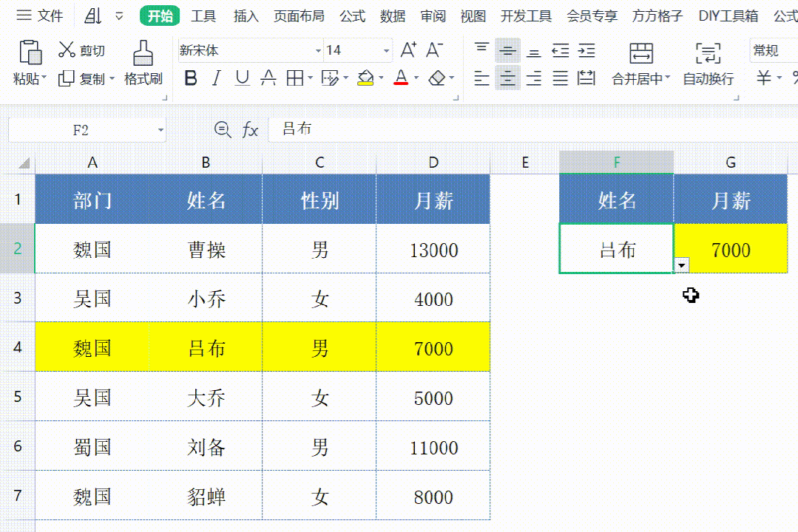Click the formula bar containing 吕布
This screenshot has width=798, height=532.
[x=532, y=130]
